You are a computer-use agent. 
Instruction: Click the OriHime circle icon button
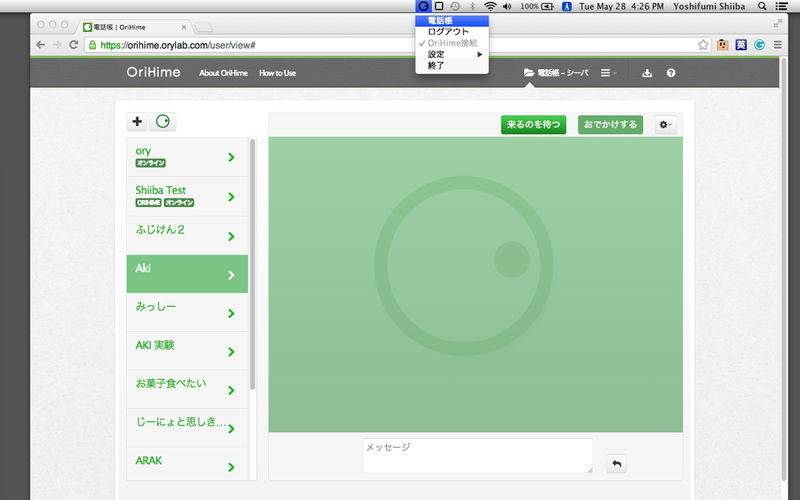tap(163, 121)
